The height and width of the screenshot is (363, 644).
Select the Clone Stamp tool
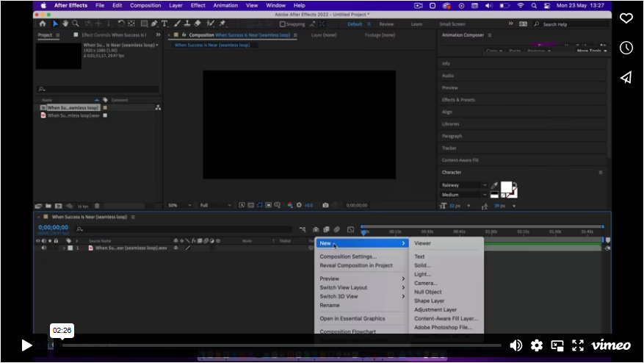187,24
